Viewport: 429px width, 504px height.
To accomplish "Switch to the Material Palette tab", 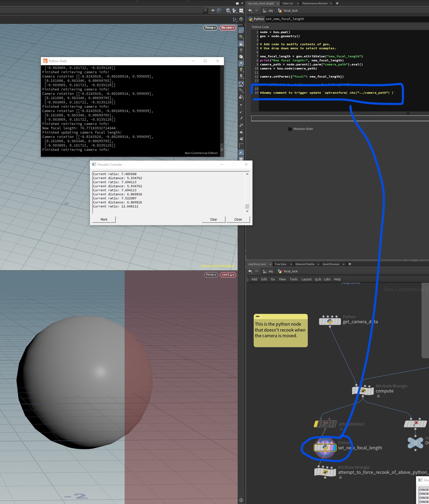I will [x=305, y=264].
